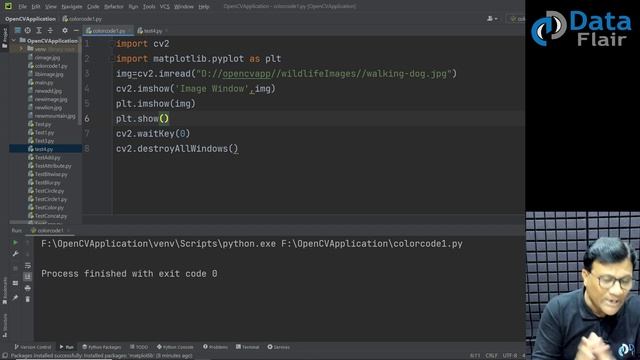Open the Code menu
The width and height of the screenshot is (640, 360).
pyautogui.click(x=93, y=7)
